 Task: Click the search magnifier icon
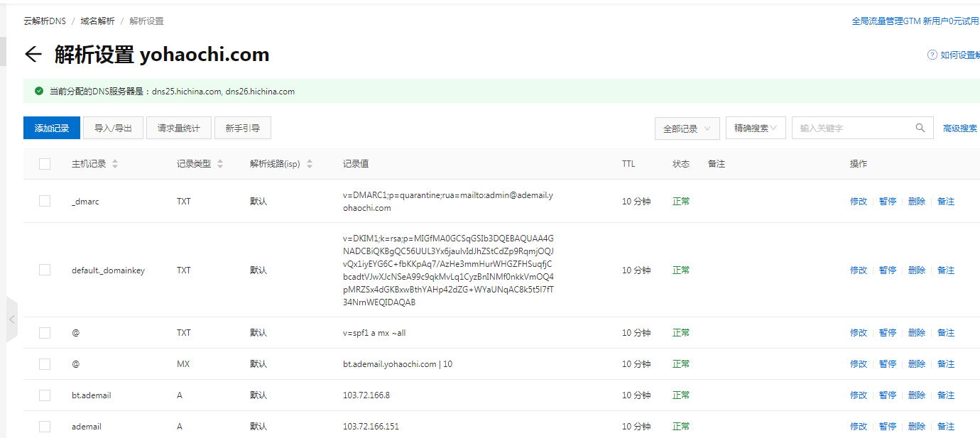tap(920, 128)
